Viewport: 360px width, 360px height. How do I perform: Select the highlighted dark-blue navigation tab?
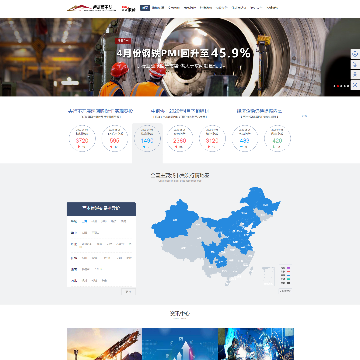pyautogui.click(x=145, y=8)
